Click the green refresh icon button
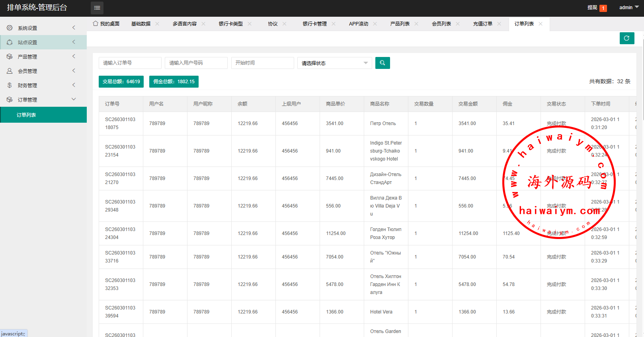Viewport: 644px width, 337px height. 627,38
